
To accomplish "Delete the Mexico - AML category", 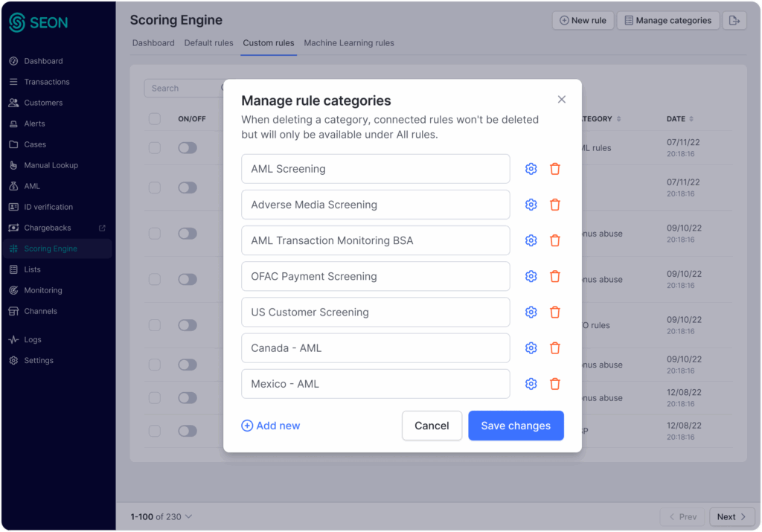I will coord(554,384).
